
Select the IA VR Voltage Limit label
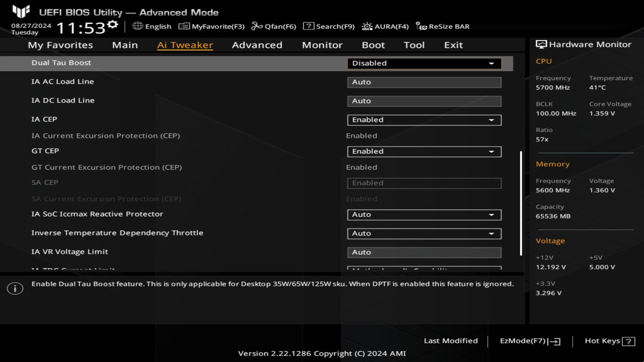click(69, 252)
